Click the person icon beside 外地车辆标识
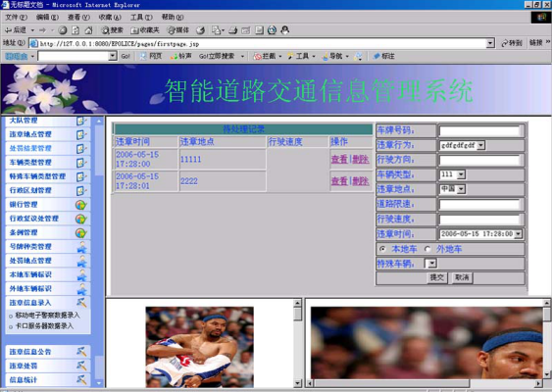Viewport: 552px width, 392px height. pyautogui.click(x=81, y=289)
